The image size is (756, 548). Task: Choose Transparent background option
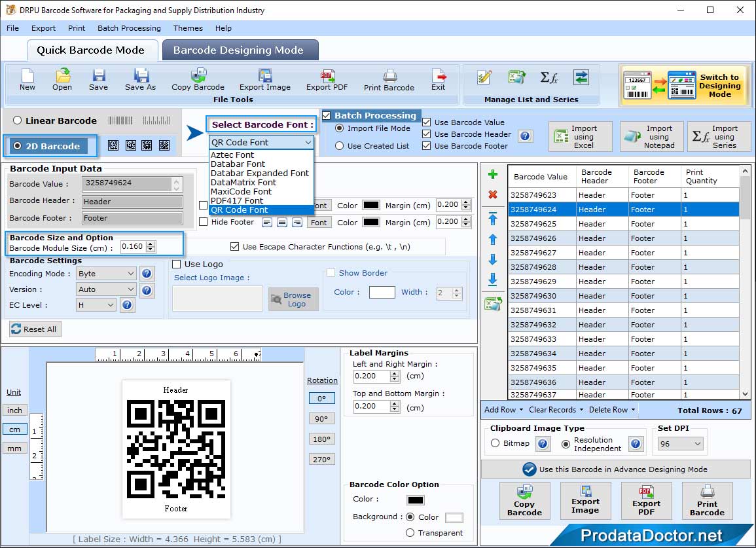(410, 532)
